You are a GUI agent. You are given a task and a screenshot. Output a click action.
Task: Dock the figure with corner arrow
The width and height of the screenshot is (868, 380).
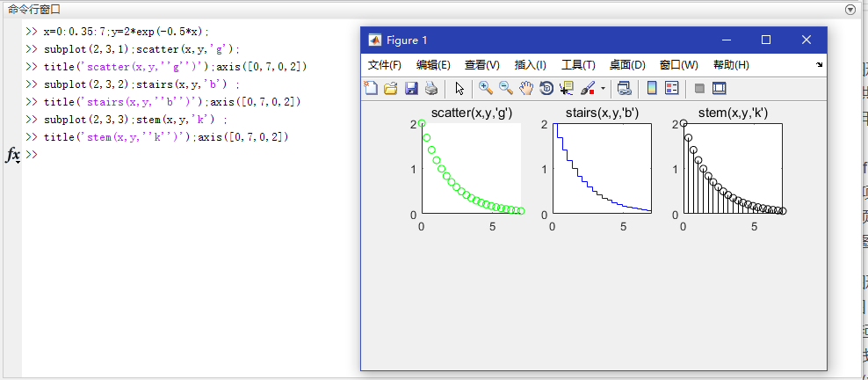coord(820,65)
